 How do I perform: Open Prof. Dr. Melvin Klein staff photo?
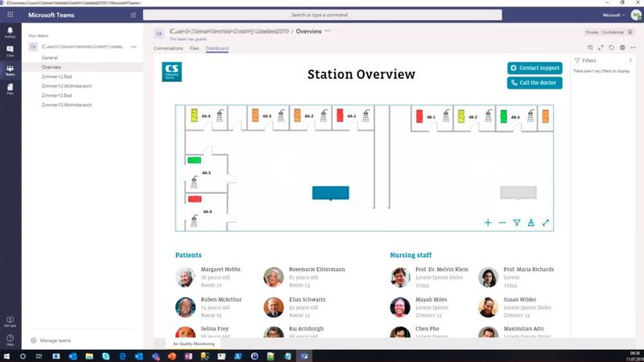400,277
